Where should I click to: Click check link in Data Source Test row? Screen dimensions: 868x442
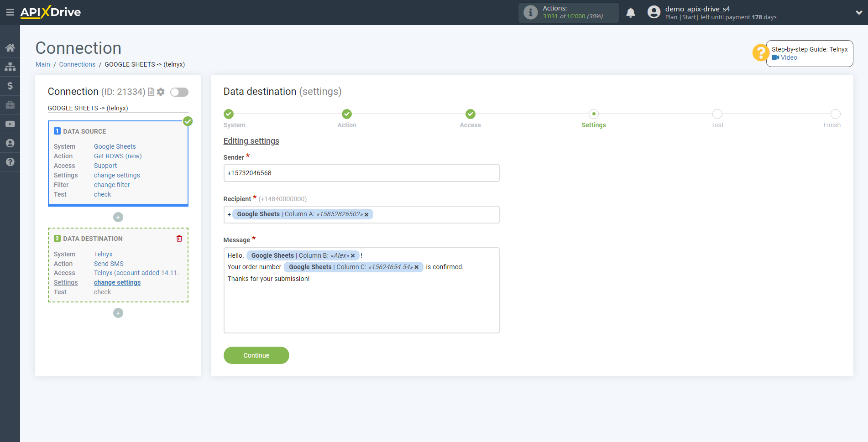click(103, 194)
